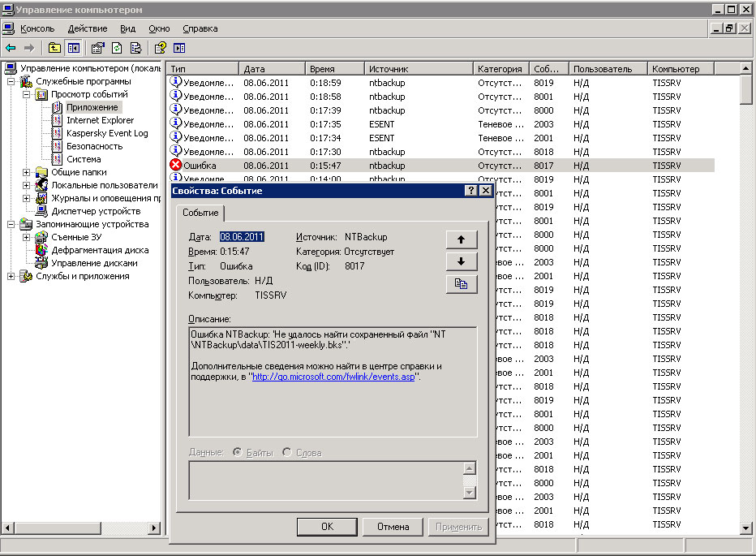
Task: Select the Слова radio button
Action: (x=287, y=452)
